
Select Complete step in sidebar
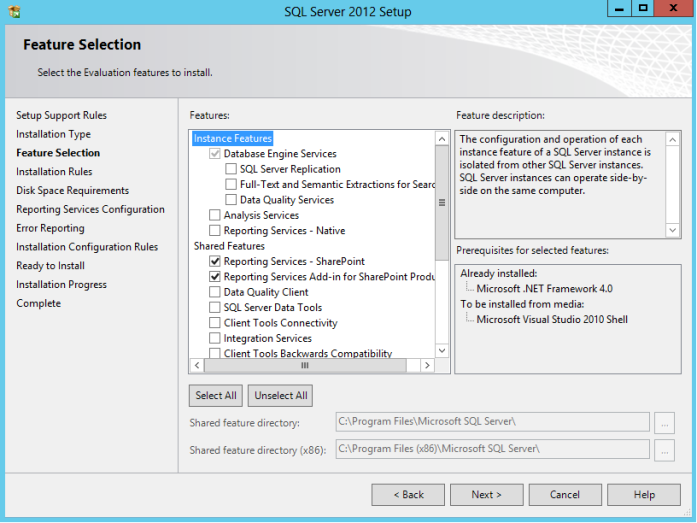click(x=39, y=303)
